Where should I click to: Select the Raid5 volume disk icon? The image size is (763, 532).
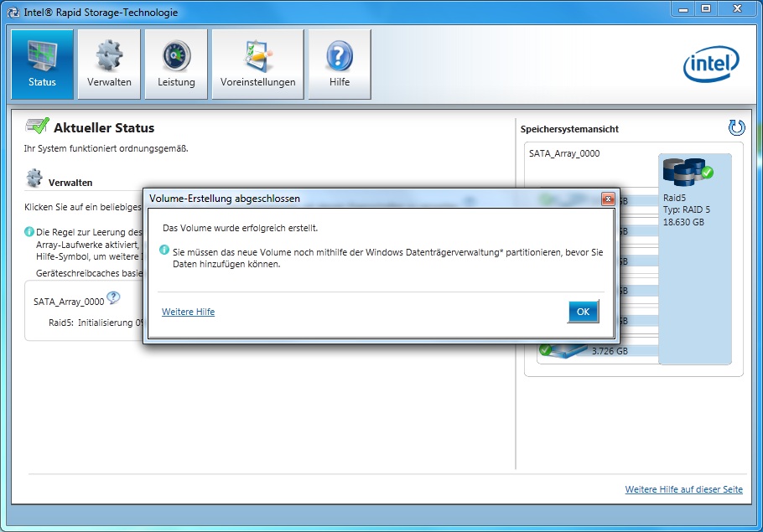click(688, 172)
